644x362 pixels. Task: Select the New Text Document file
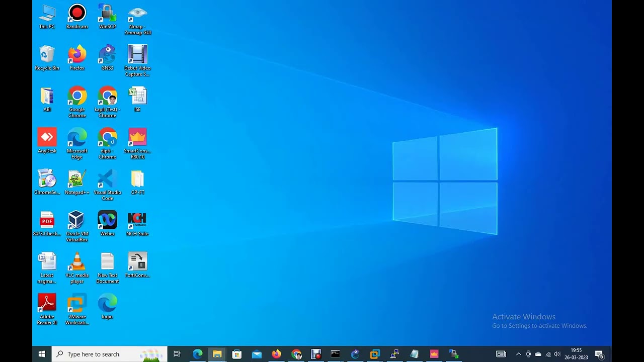click(x=107, y=267)
